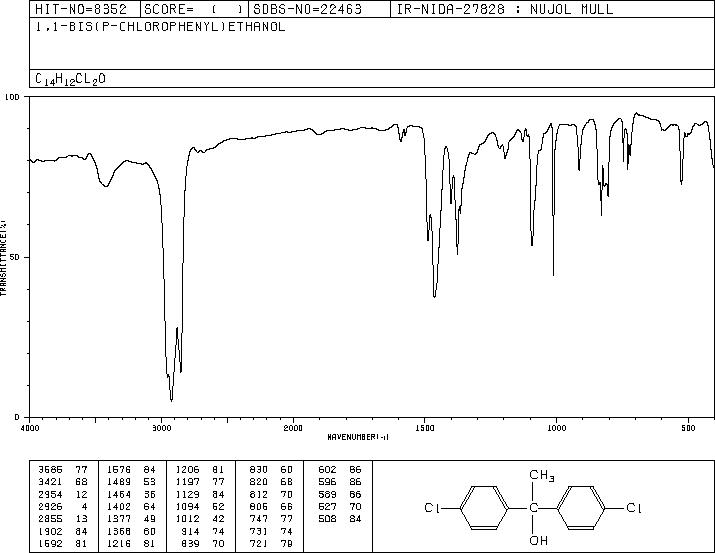Image resolution: width=715 pixels, height=553 pixels.
Task: Click the 4000 wavenumber axis label
Action: click(x=30, y=428)
